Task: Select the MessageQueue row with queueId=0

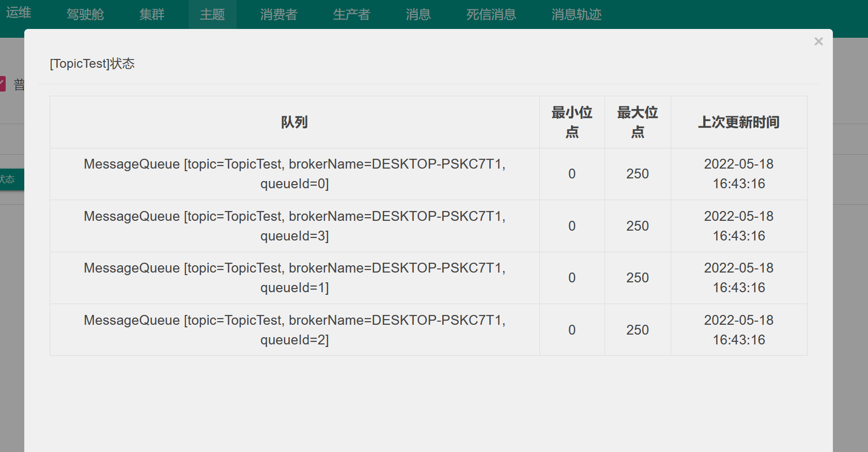Action: point(295,174)
